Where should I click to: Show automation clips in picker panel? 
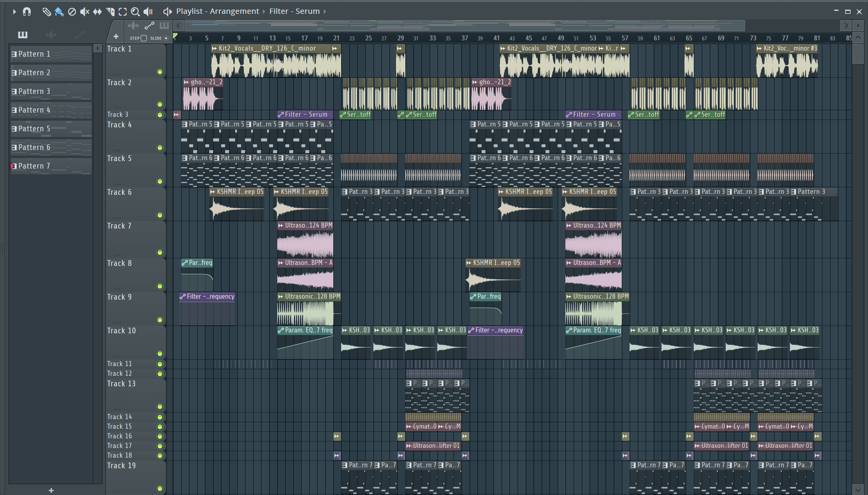(79, 34)
